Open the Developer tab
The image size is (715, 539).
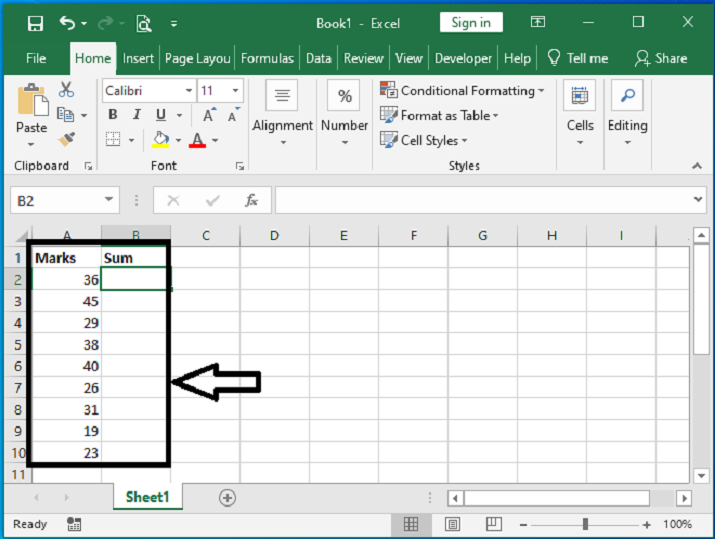click(x=463, y=58)
